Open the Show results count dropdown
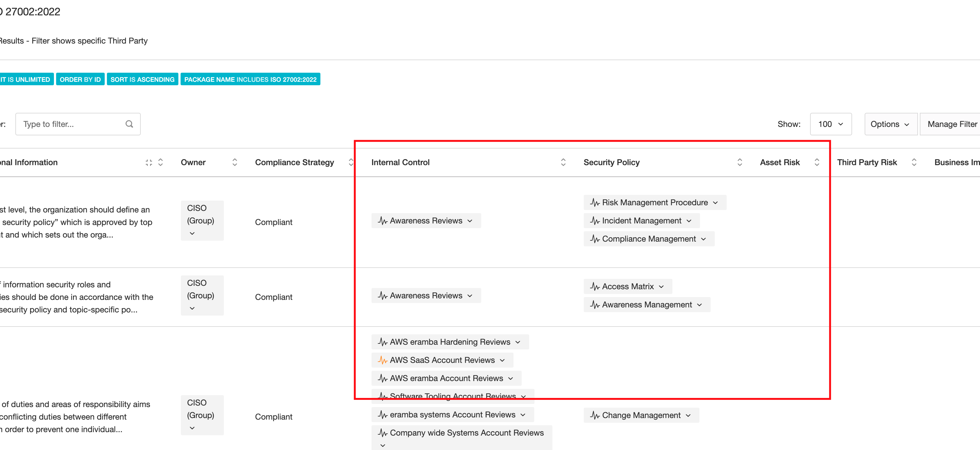The width and height of the screenshot is (980, 450). click(x=830, y=124)
